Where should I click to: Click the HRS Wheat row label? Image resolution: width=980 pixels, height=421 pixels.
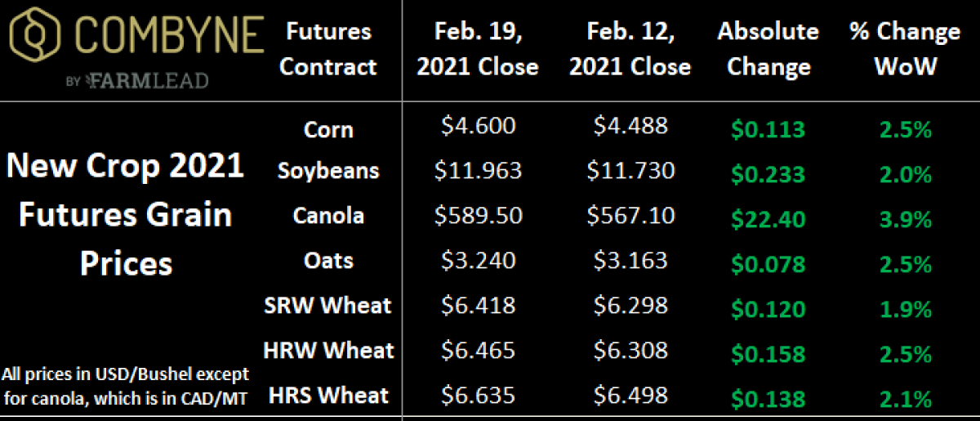click(x=328, y=396)
